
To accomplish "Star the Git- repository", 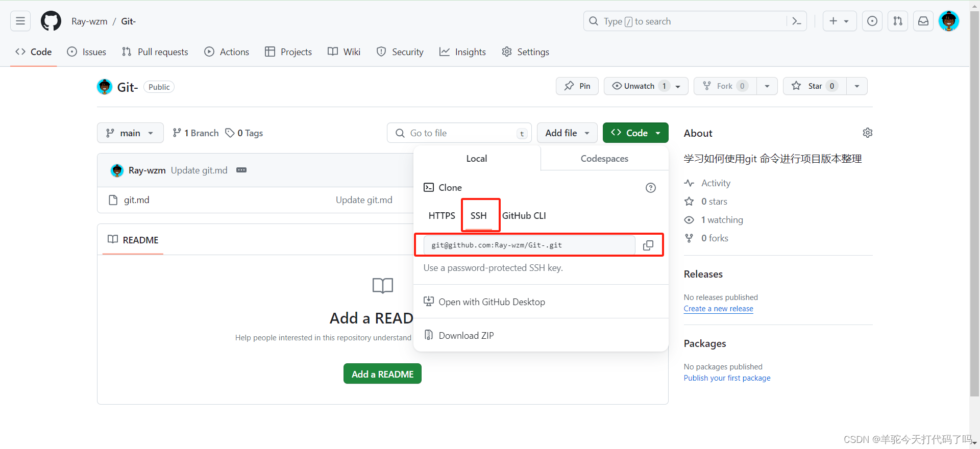I will (x=815, y=86).
